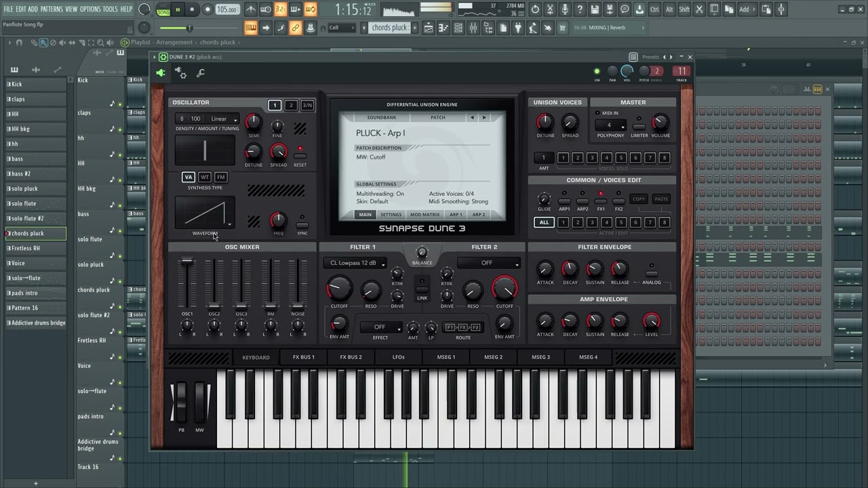The image size is (868, 488).
Task: Open the POLYPHONY value dropdown
Action: (x=610, y=125)
